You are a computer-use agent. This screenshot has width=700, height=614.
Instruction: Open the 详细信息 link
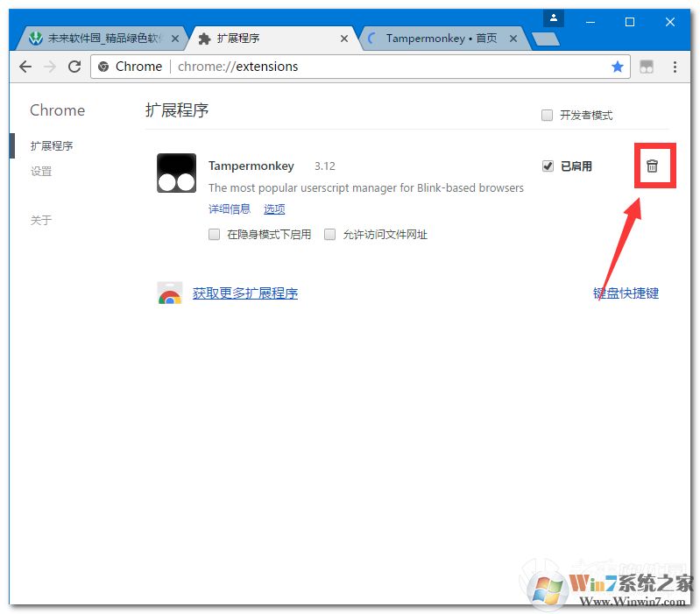(x=230, y=208)
